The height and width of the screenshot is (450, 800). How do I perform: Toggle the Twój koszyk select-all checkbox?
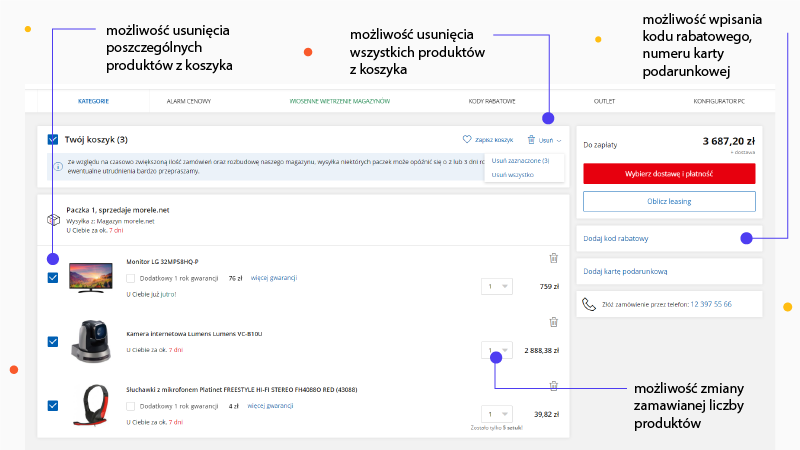[x=53, y=140]
